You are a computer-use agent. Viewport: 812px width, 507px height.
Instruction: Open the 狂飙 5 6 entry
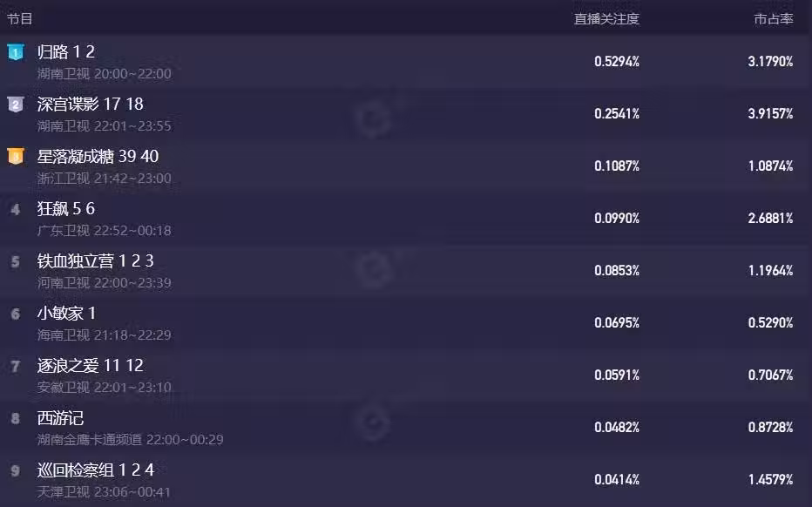[x=66, y=209]
